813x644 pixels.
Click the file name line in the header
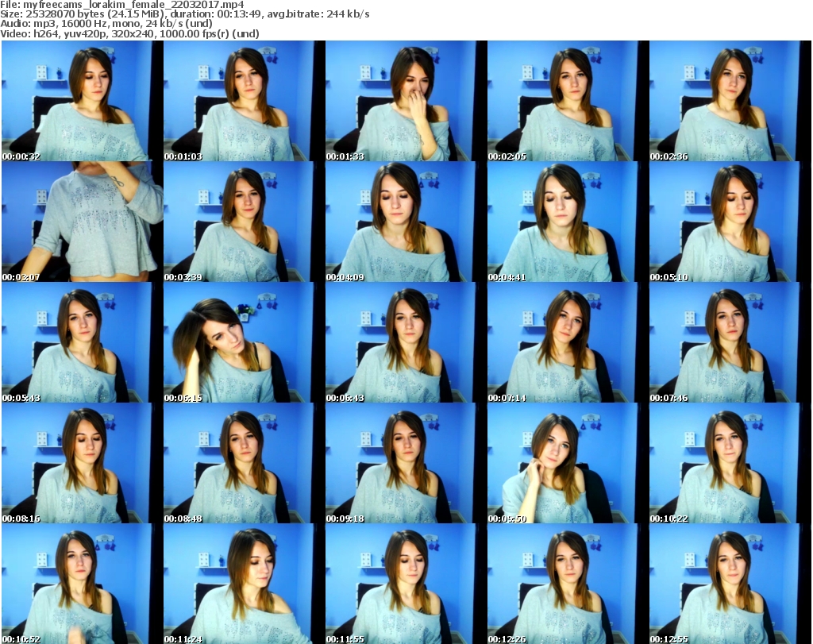coord(122,5)
